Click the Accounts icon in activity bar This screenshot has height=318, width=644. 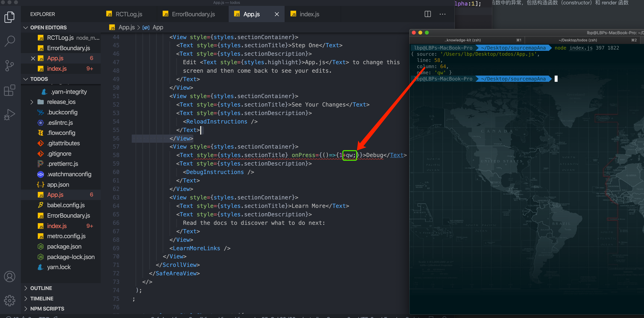[x=9, y=276]
